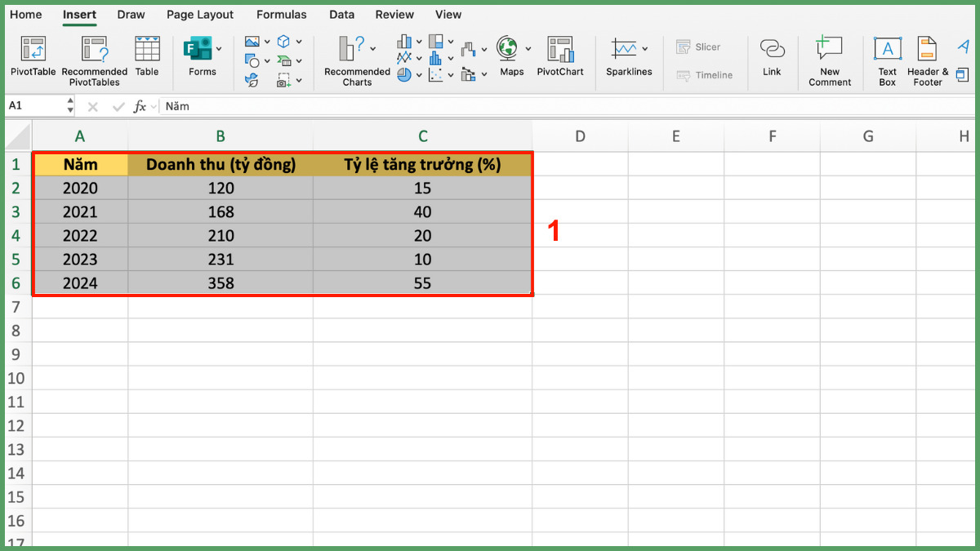Expand the Forms dropdown arrow

[219, 49]
